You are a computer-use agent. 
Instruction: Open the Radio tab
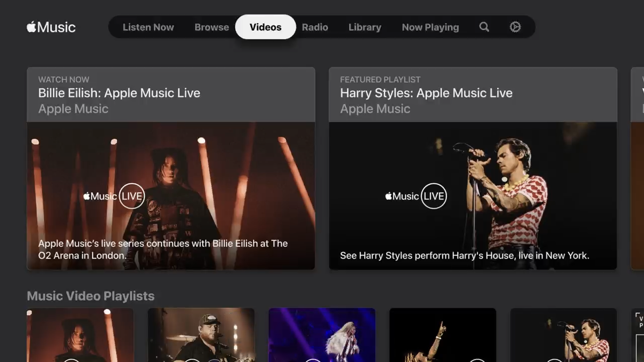click(x=315, y=27)
